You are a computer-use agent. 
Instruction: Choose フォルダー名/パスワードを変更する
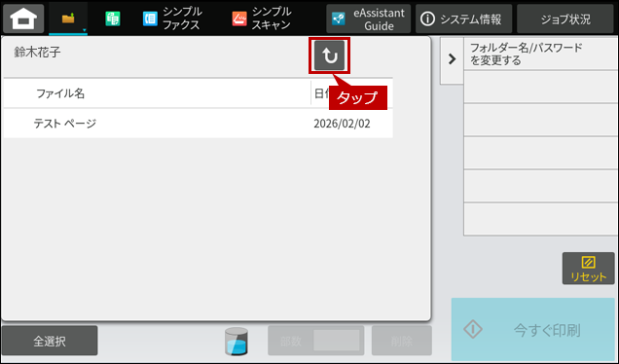(541, 55)
